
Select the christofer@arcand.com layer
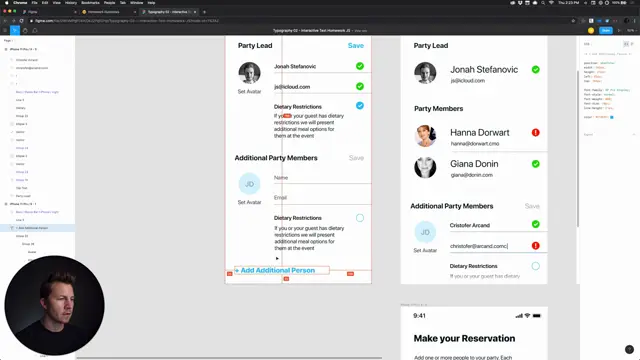point(32,68)
